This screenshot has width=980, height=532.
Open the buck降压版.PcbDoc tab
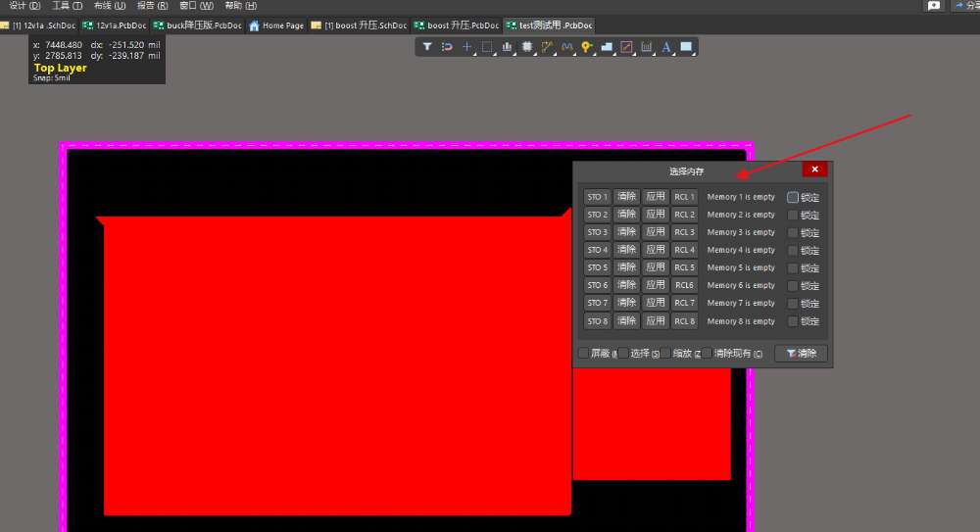[198, 25]
